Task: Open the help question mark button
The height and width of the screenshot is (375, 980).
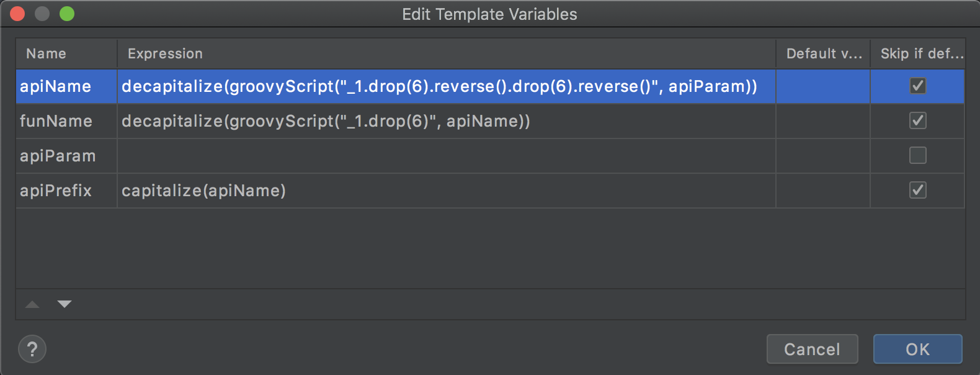Action: pos(32,349)
